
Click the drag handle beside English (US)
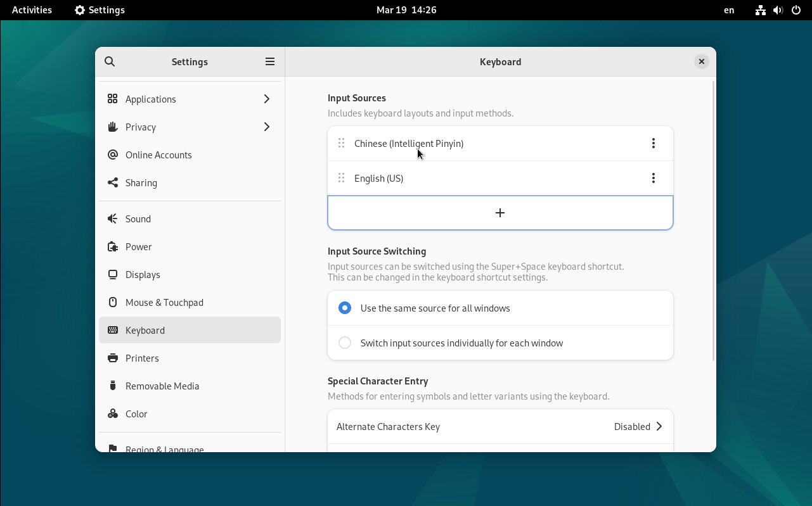click(x=341, y=179)
